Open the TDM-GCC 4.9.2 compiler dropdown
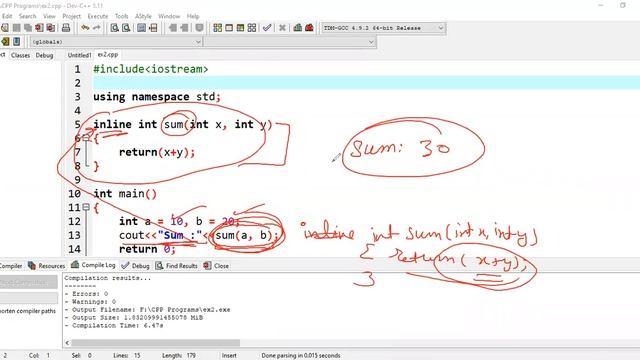The height and width of the screenshot is (360, 640). [x=383, y=28]
